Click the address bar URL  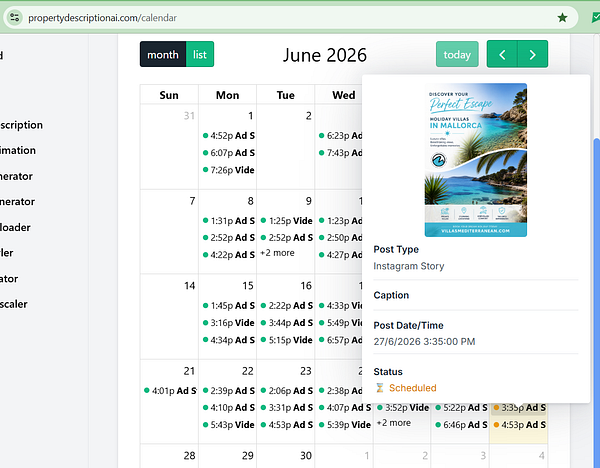[x=102, y=18]
